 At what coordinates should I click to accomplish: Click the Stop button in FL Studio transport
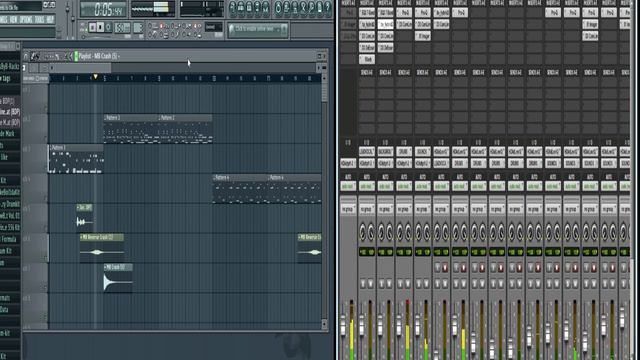coord(100,27)
